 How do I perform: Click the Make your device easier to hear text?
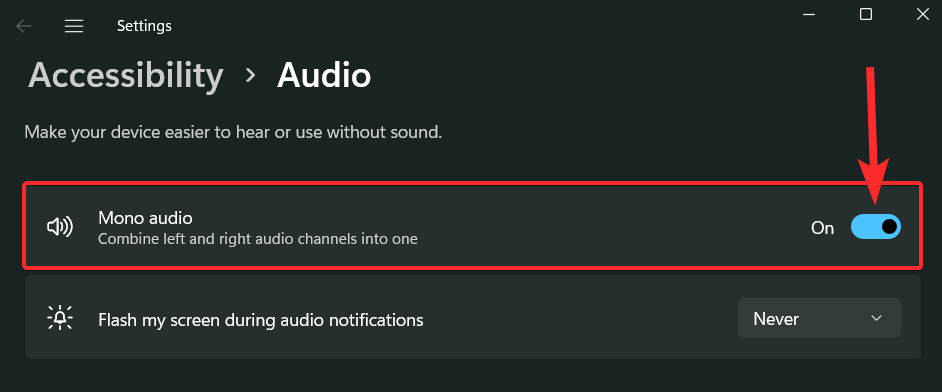coord(233,132)
